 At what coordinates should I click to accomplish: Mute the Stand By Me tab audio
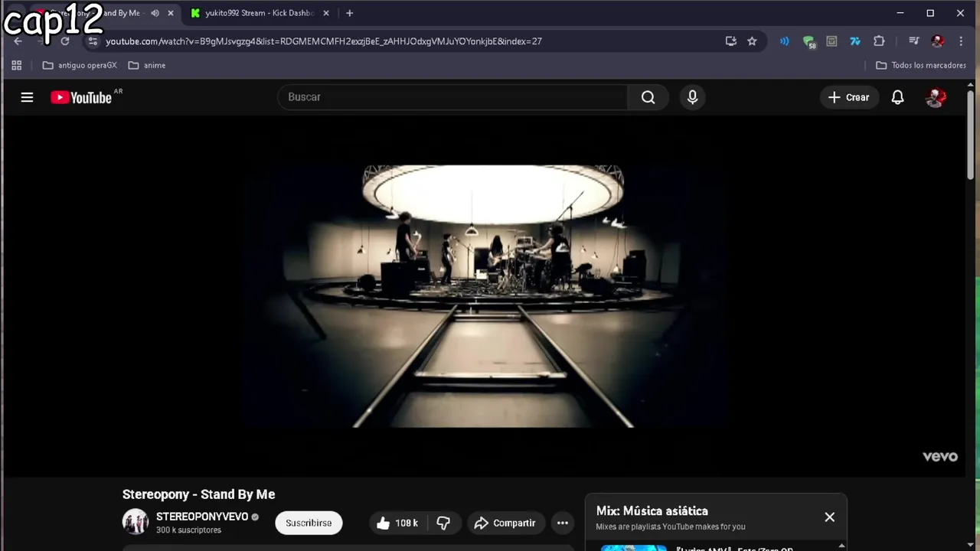[155, 13]
